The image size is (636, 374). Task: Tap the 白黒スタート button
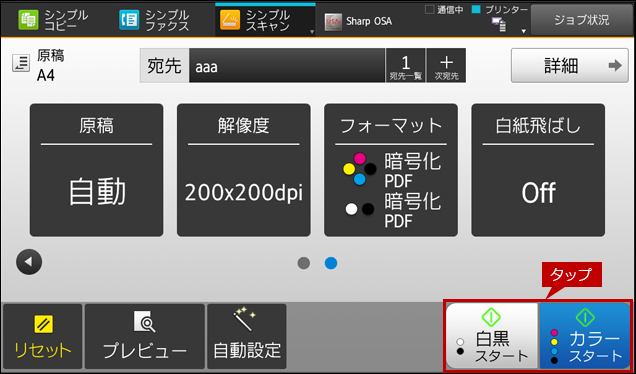(492, 336)
